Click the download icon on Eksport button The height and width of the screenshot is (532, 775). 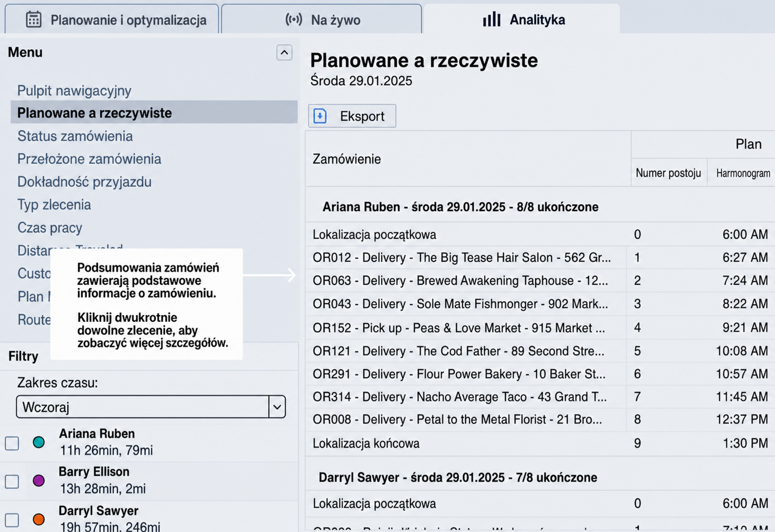[320, 116]
